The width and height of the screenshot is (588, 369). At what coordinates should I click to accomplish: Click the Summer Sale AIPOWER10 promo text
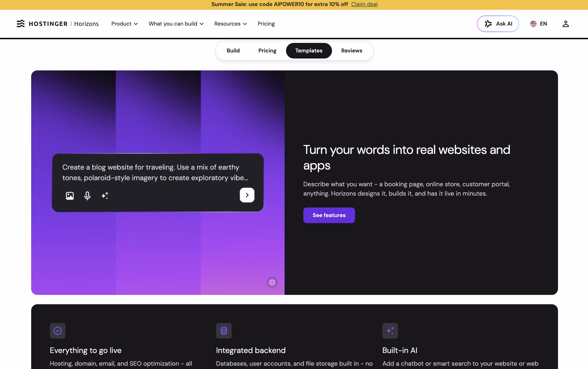coord(280,4)
